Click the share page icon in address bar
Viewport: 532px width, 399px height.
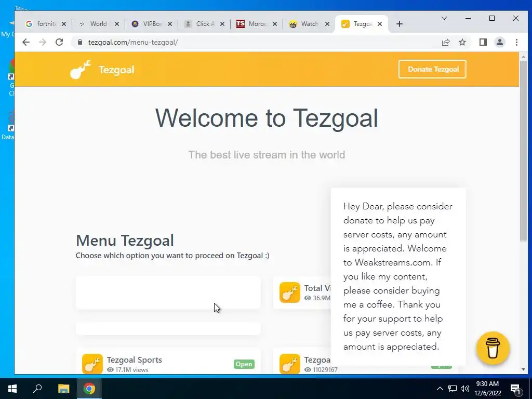pos(445,42)
